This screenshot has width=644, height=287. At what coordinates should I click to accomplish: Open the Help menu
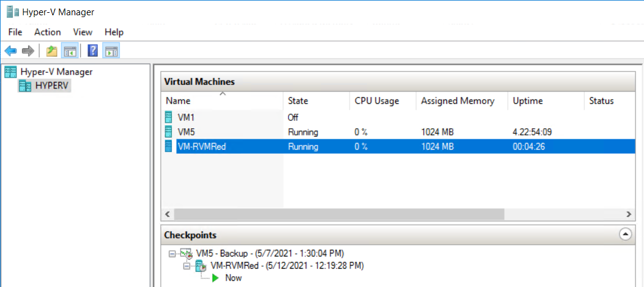[x=114, y=32]
